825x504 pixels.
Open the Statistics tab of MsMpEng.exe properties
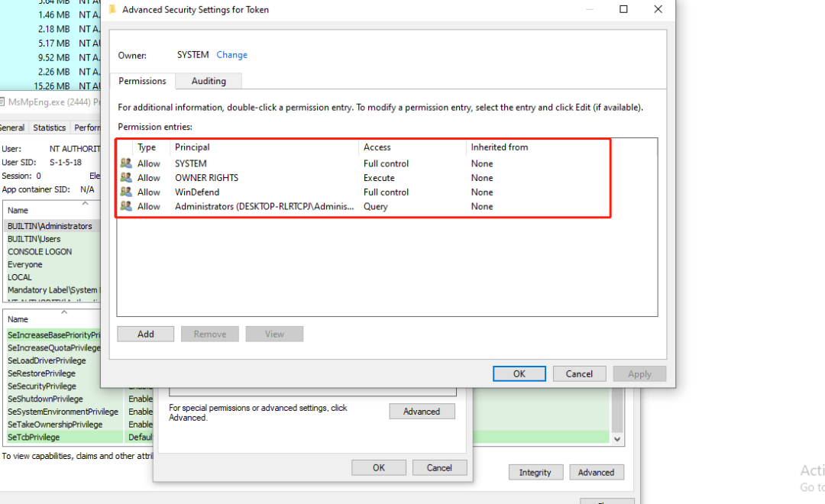tap(49, 128)
